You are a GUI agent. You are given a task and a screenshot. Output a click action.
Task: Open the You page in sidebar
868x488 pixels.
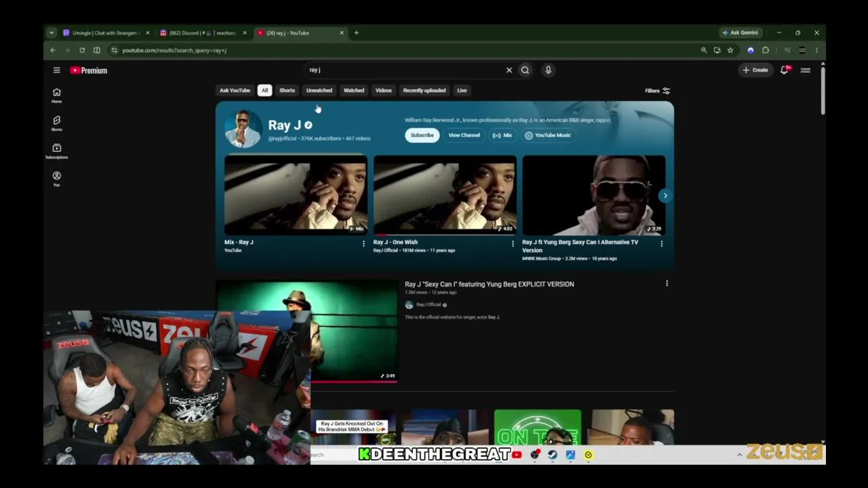(57, 179)
